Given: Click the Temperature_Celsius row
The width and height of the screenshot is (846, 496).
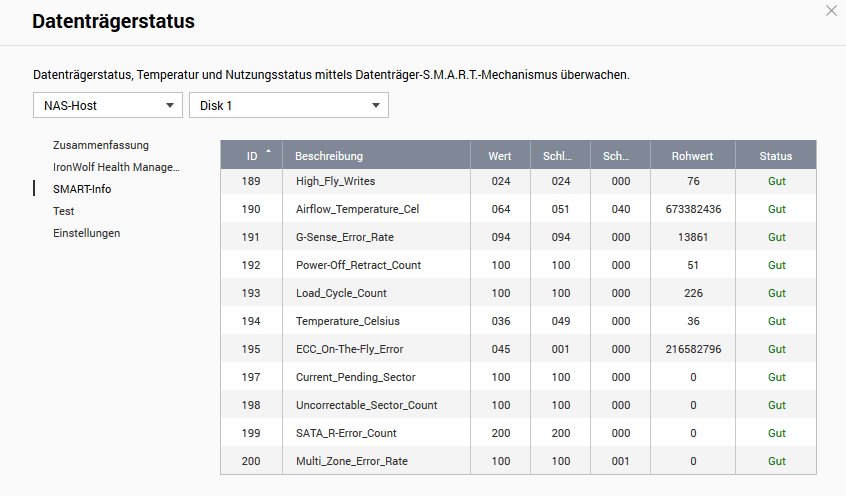Looking at the screenshot, I should (x=518, y=321).
